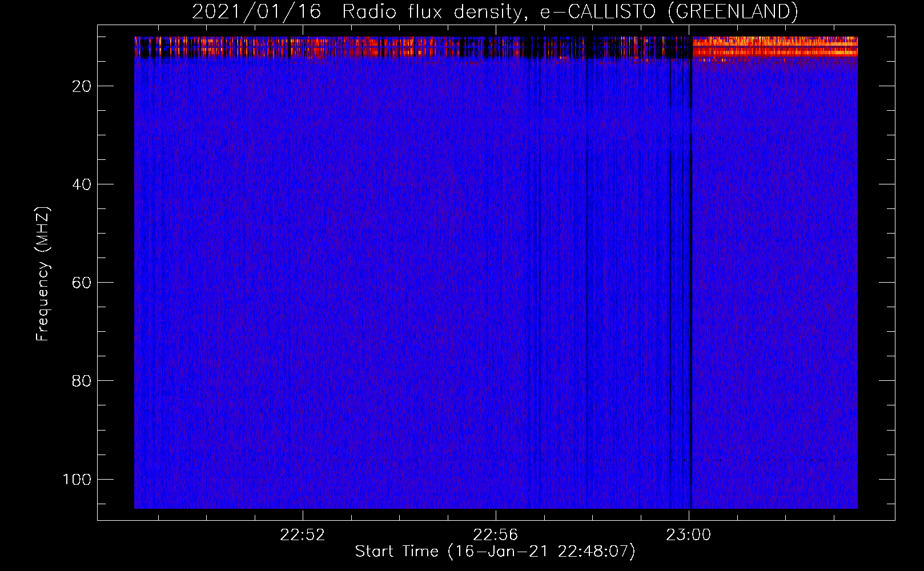
Task: Click the 60 MHz frequency tick label
Action: tap(82, 283)
